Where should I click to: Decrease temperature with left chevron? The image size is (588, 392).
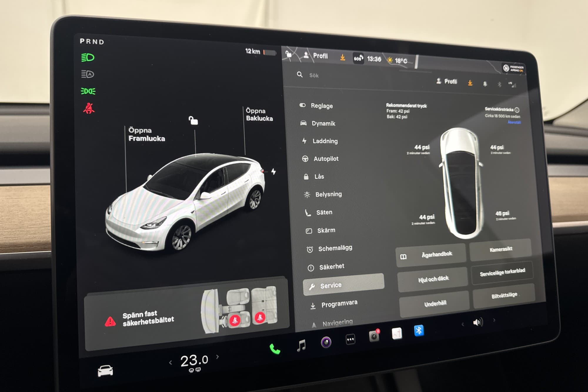tap(171, 363)
